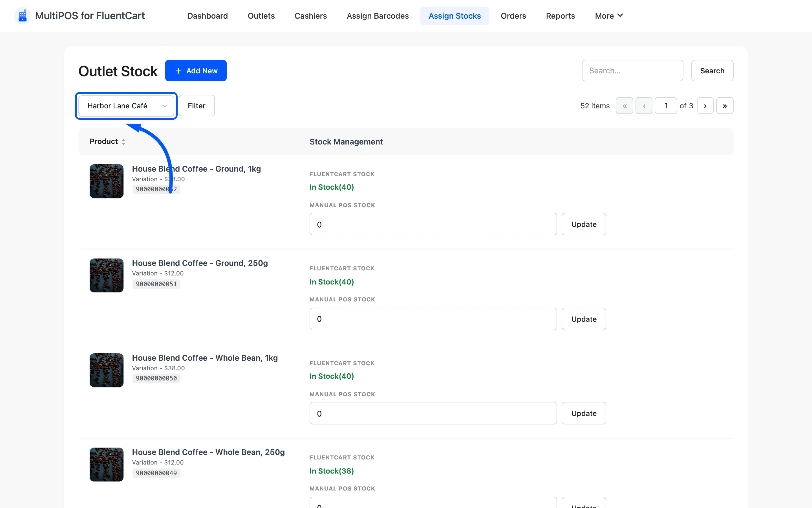Edit manual POS stock for Whole Bean, 1kg
Screen dimensions: 812x508
(433, 413)
